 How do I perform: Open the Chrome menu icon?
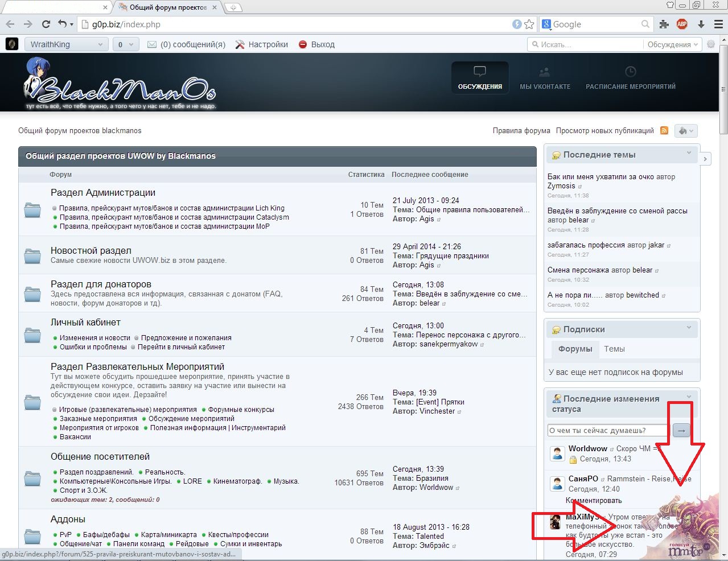[718, 24]
